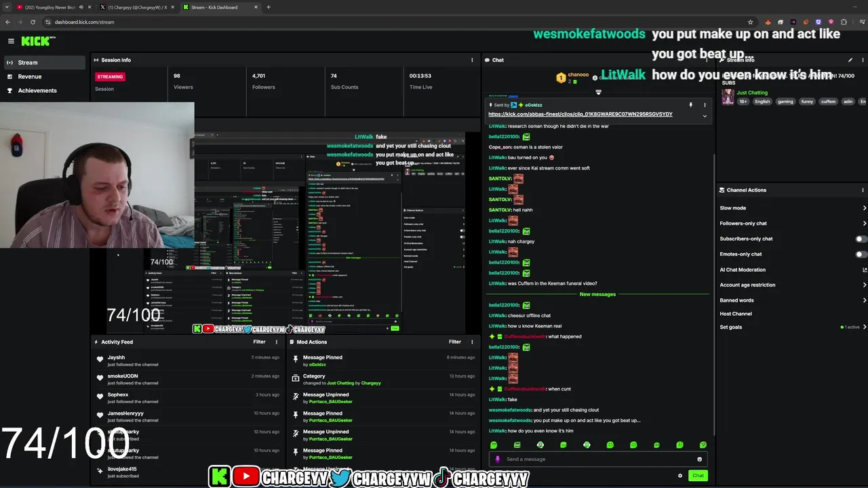The image size is (868, 488).
Task: Click the Just Chatting category link
Action: (x=752, y=93)
